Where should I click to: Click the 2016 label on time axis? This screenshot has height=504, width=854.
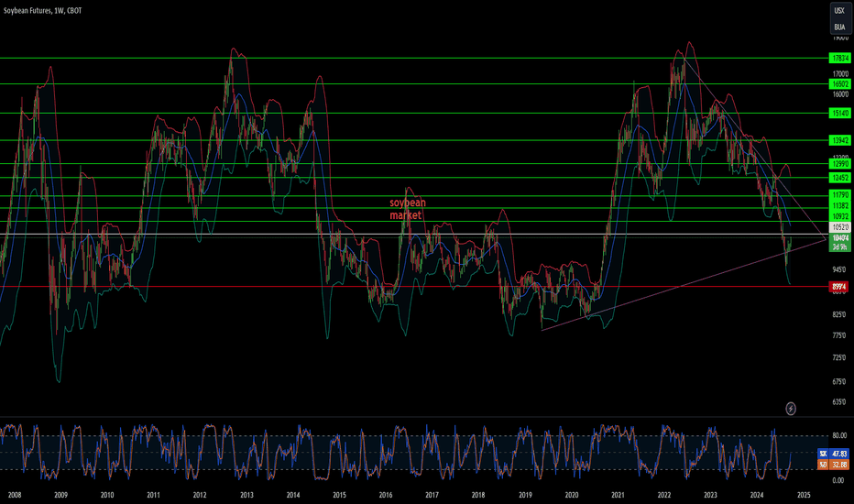[x=386, y=495]
